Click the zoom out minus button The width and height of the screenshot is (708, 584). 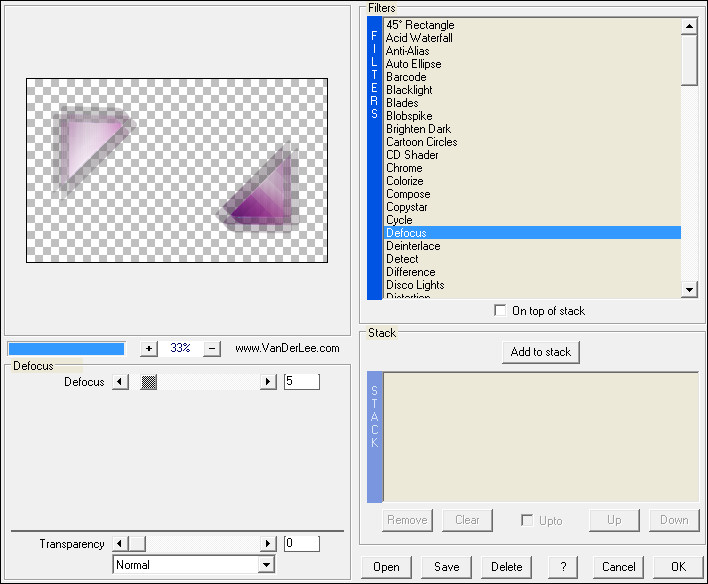pos(211,349)
